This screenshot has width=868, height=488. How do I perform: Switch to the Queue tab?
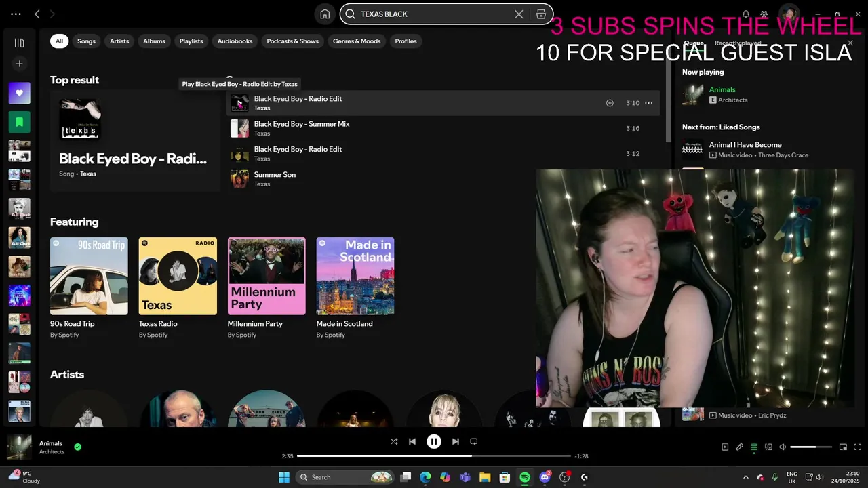(x=693, y=43)
